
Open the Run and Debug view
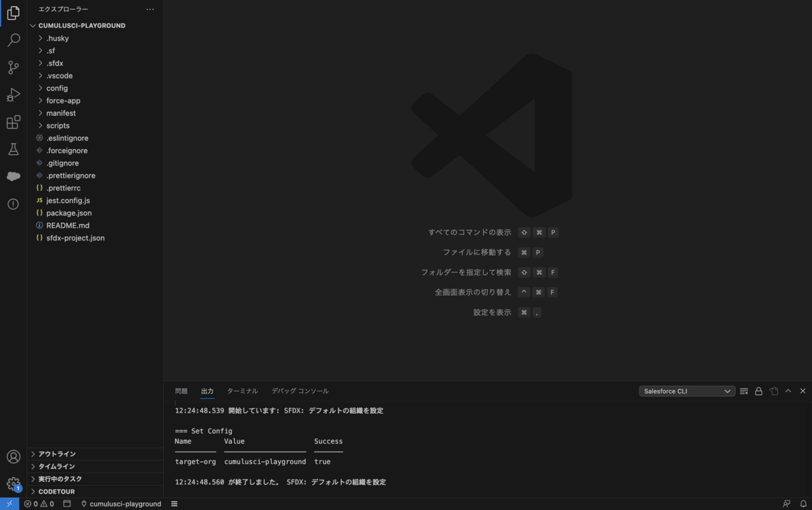pos(13,95)
